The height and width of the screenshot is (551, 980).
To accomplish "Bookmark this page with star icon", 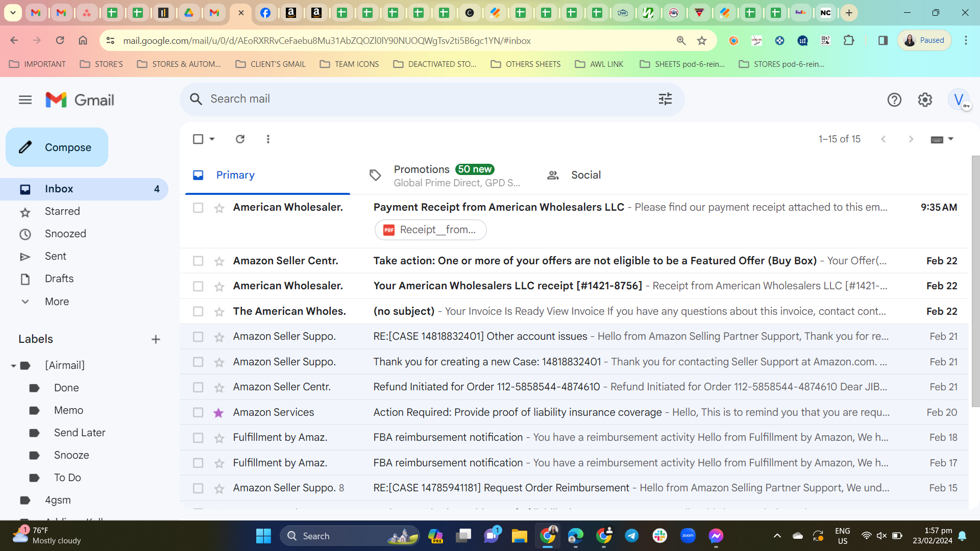I will click(702, 40).
